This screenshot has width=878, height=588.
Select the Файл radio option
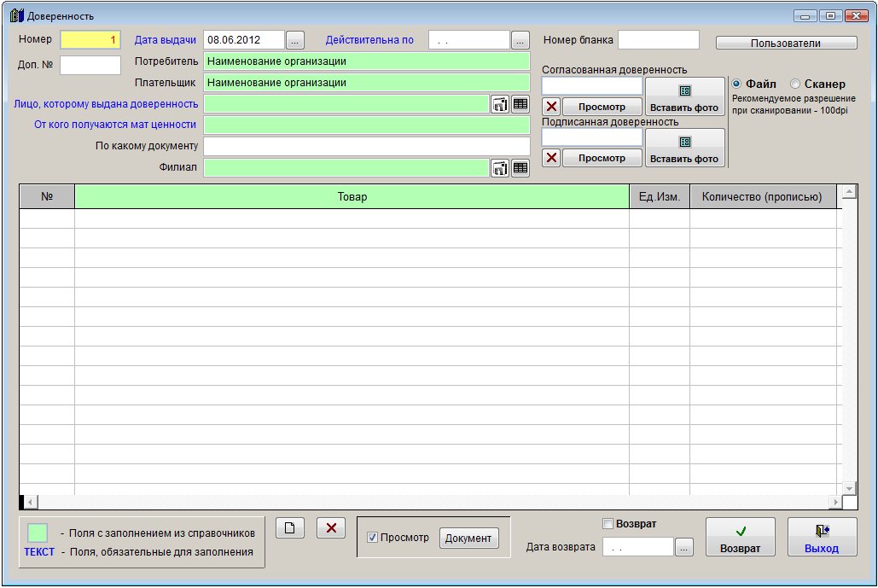736,84
